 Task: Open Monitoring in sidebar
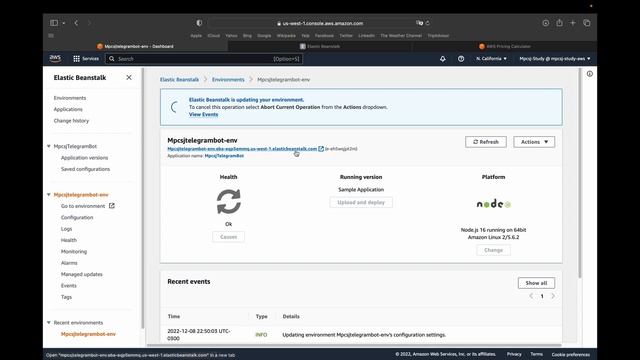(x=73, y=252)
